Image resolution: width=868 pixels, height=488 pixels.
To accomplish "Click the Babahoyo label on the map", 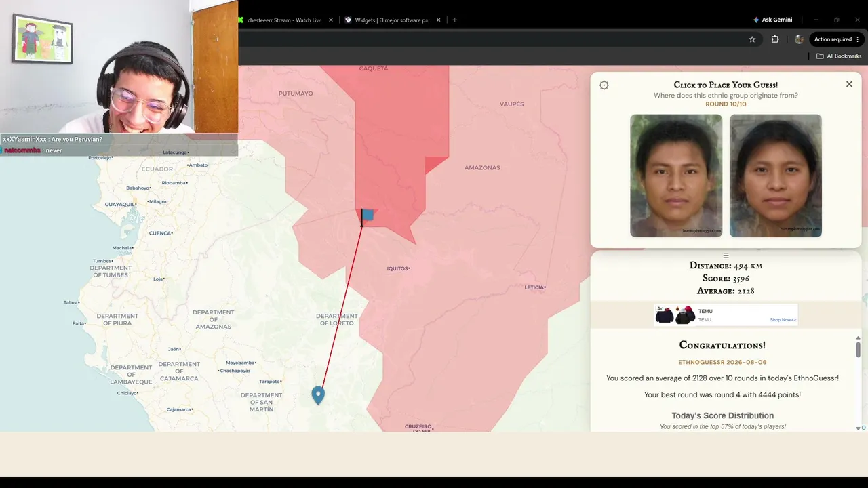I will pos(138,188).
